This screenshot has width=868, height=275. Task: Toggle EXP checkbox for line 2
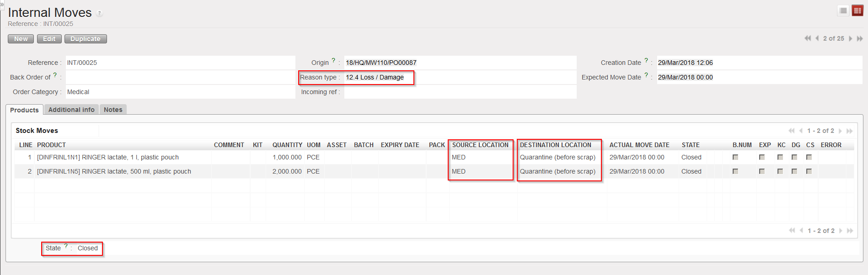pos(762,171)
